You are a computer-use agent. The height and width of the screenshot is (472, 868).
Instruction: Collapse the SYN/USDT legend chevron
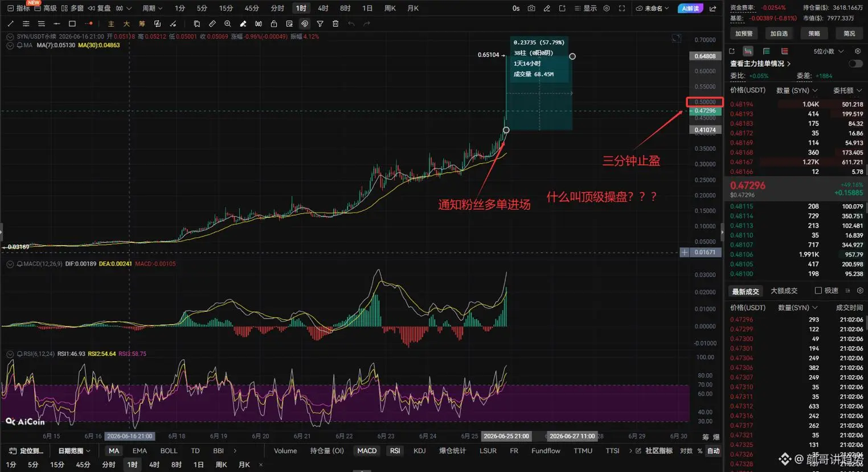(x=10, y=36)
